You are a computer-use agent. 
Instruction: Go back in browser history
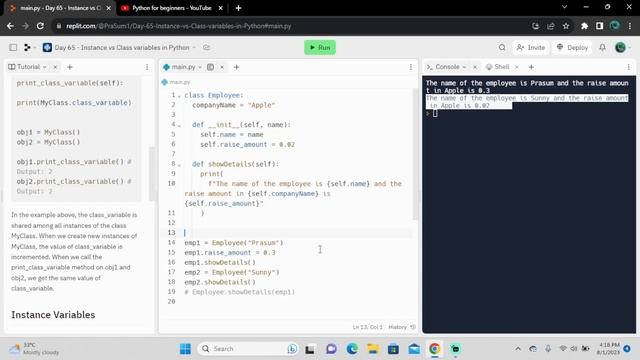coord(10,26)
